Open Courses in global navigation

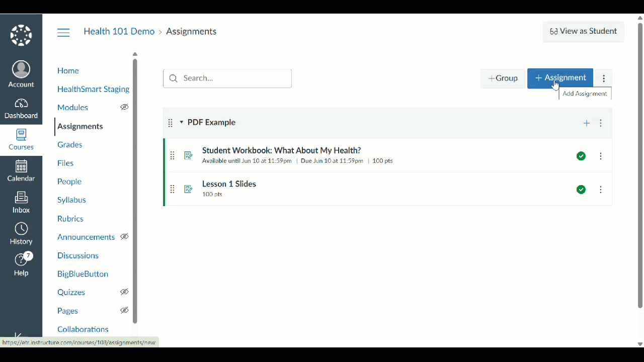point(21,140)
